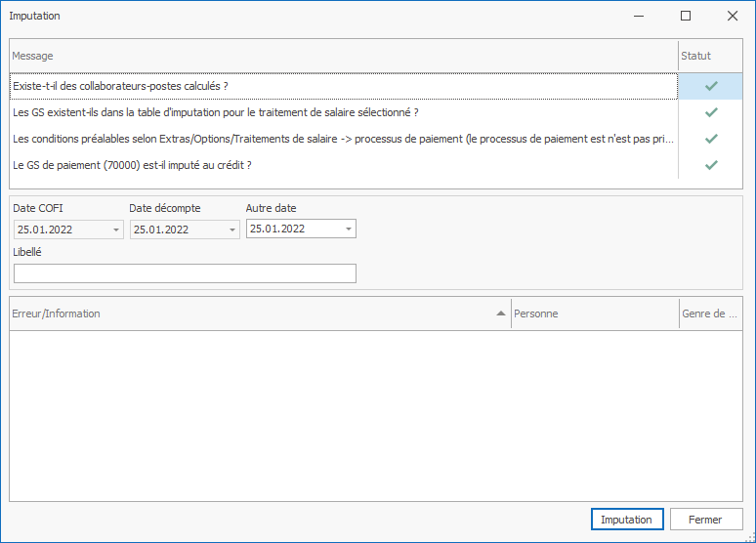Open the Date décompte dropdown

232,230
